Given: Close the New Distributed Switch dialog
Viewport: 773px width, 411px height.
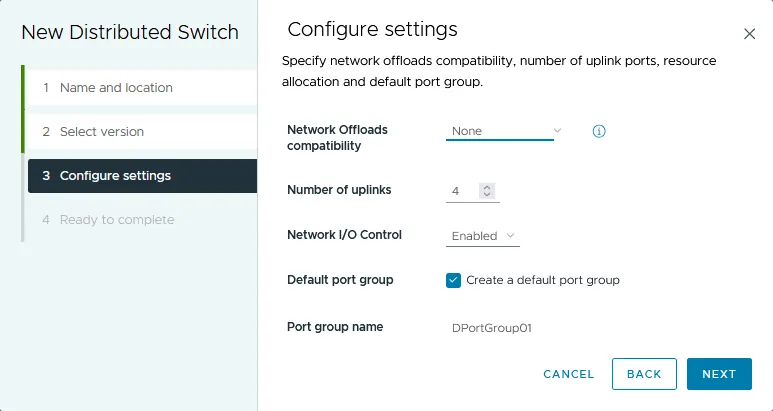Looking at the screenshot, I should point(749,34).
